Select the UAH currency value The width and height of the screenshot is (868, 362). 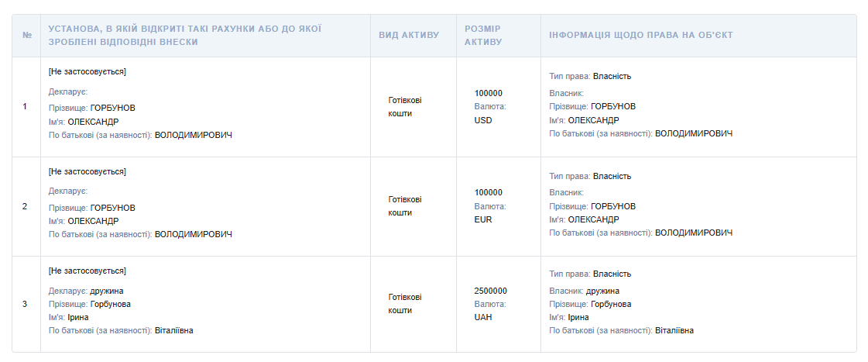[x=483, y=317]
